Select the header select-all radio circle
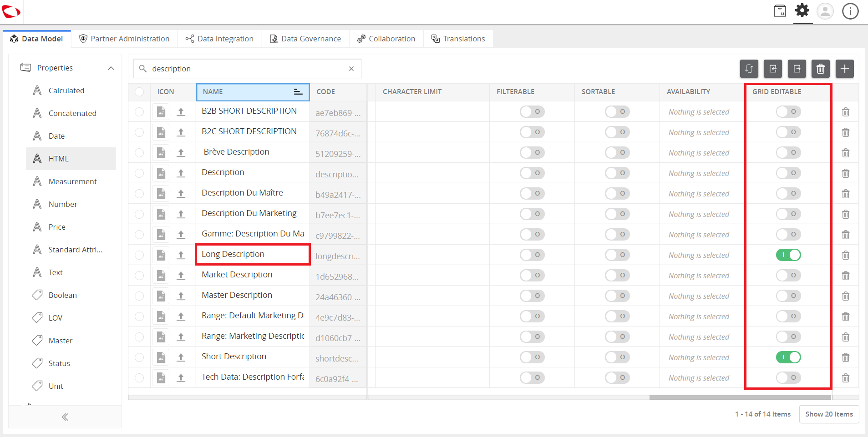Screen dimensions: 868x437 point(139,92)
